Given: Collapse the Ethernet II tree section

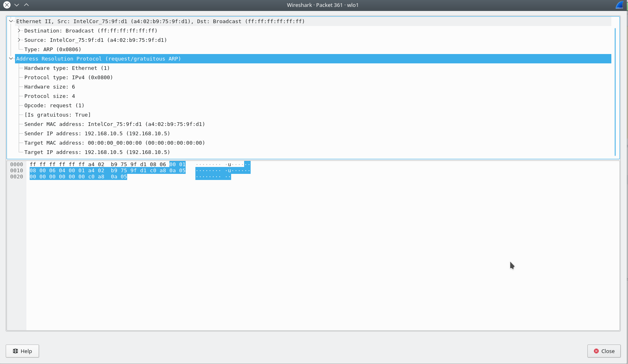Looking at the screenshot, I should [11, 21].
